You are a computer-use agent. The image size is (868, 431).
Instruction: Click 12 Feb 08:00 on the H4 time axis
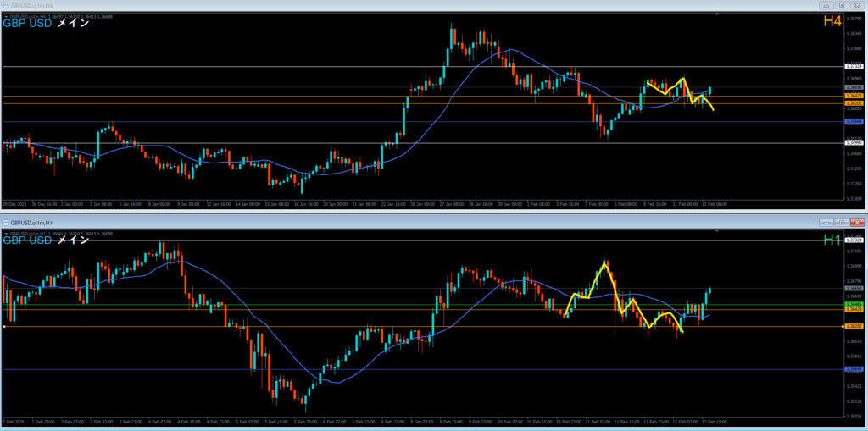click(715, 203)
